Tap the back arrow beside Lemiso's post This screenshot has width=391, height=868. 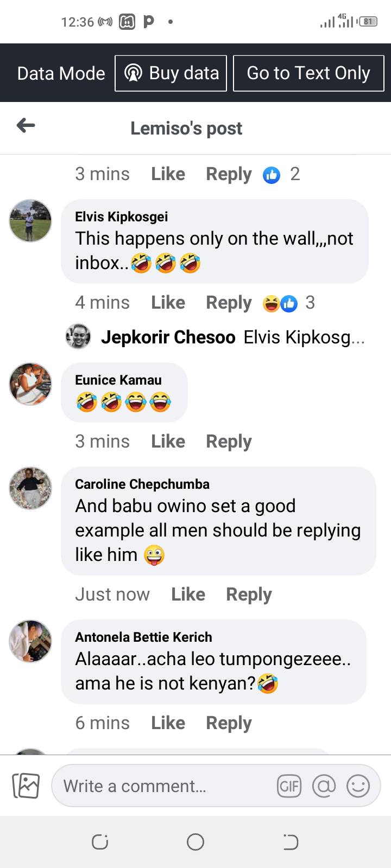click(26, 126)
